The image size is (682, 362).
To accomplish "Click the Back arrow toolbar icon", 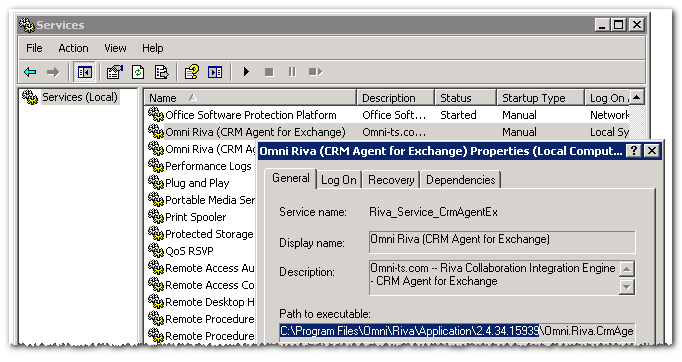I will 30,72.
